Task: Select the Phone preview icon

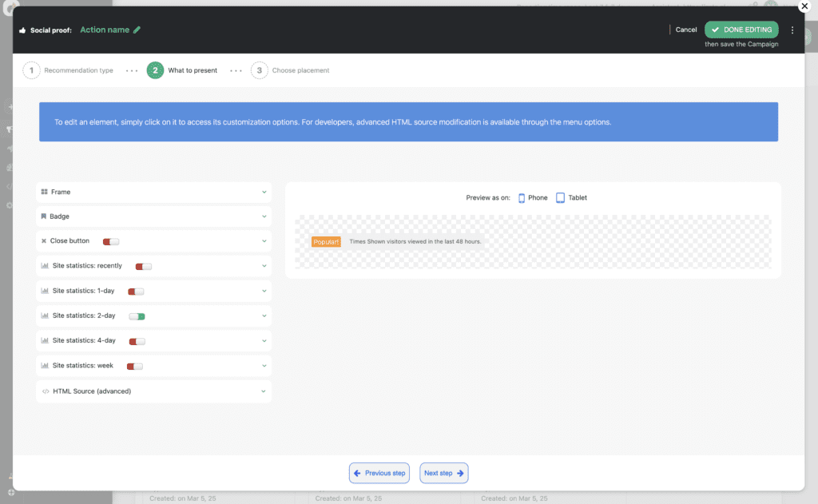Action: (x=522, y=197)
